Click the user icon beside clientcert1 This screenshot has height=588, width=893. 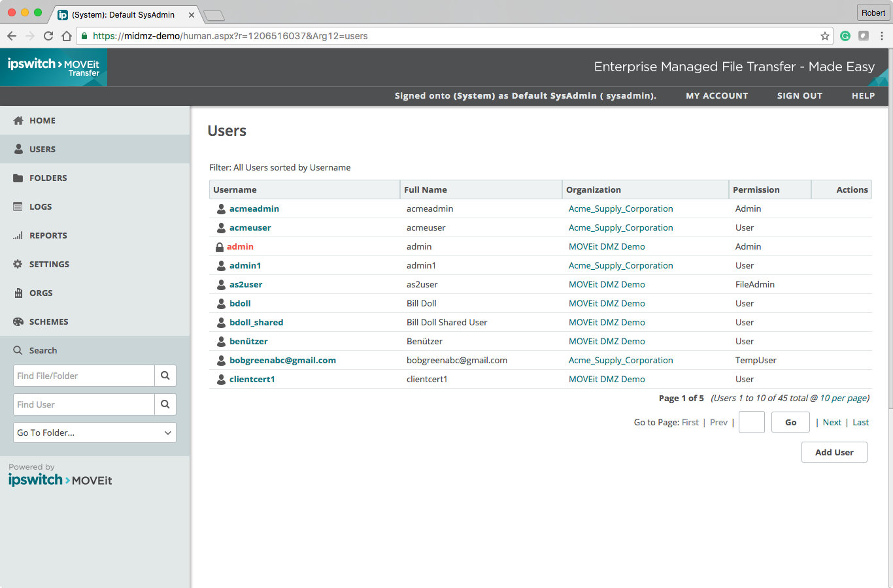pos(222,380)
